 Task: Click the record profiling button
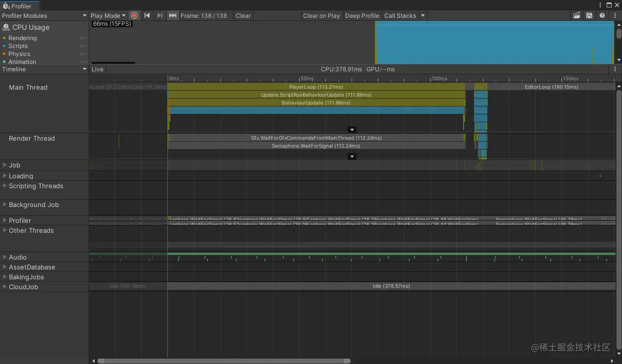pos(134,15)
